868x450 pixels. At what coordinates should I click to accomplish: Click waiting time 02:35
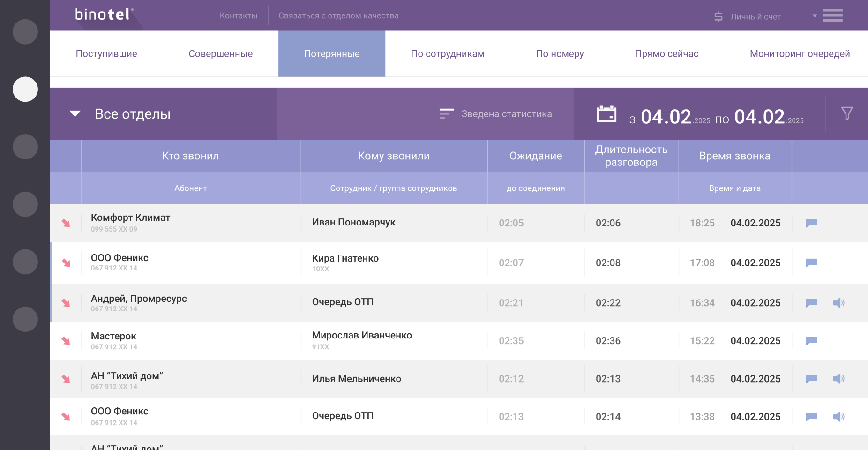tap(511, 341)
